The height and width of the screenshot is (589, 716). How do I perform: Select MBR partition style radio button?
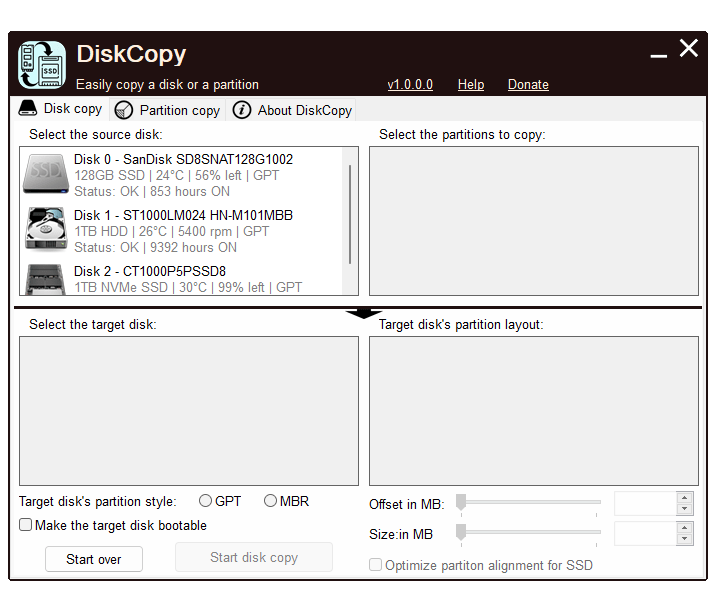(x=271, y=501)
